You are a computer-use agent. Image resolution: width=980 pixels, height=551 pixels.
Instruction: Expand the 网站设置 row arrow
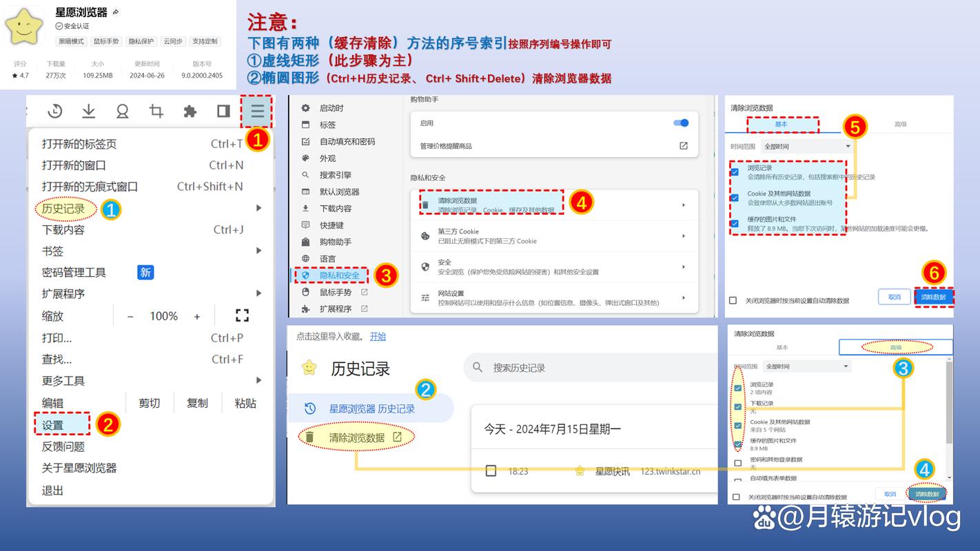pyautogui.click(x=684, y=298)
